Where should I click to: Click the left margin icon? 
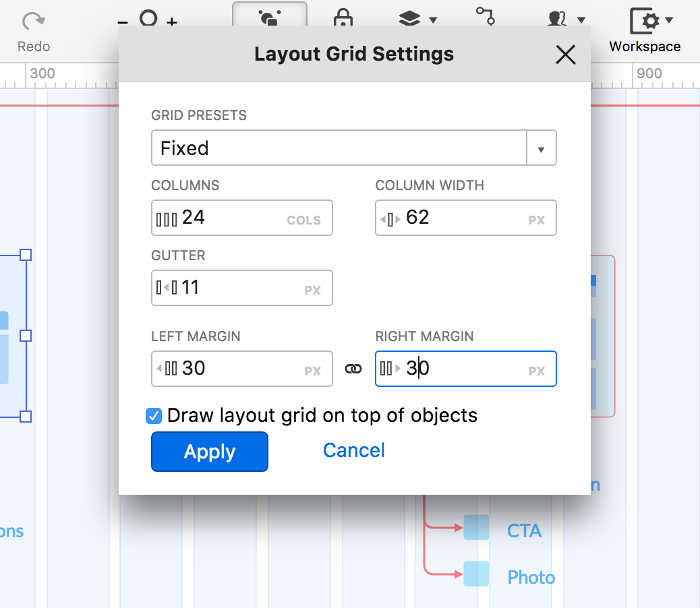167,369
